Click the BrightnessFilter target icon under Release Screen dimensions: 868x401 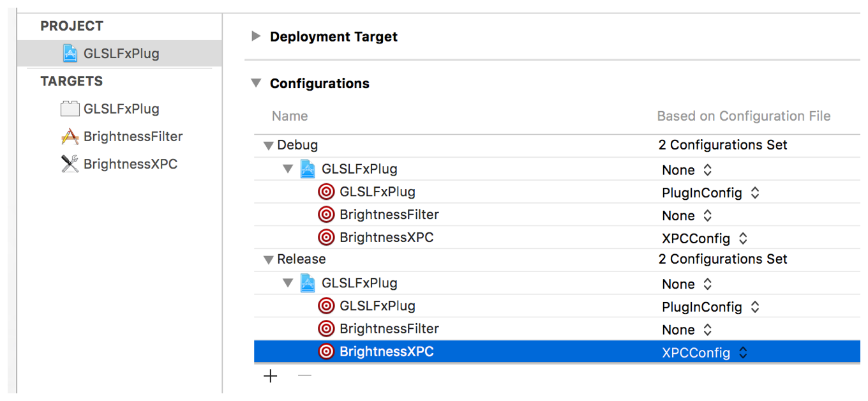[x=326, y=329]
